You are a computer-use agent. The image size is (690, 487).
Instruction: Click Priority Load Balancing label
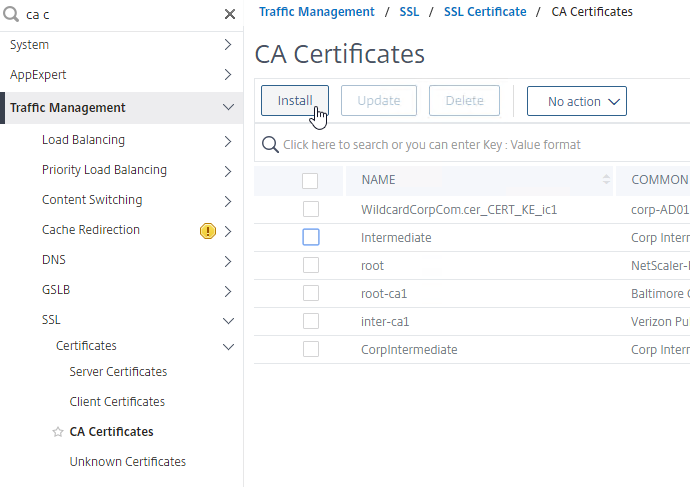coord(104,170)
